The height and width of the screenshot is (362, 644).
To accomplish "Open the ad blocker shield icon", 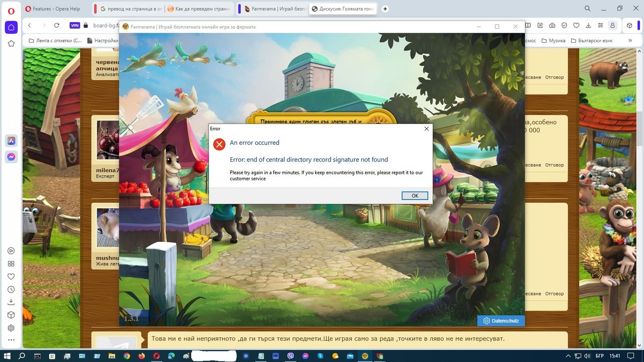I will pos(565,26).
